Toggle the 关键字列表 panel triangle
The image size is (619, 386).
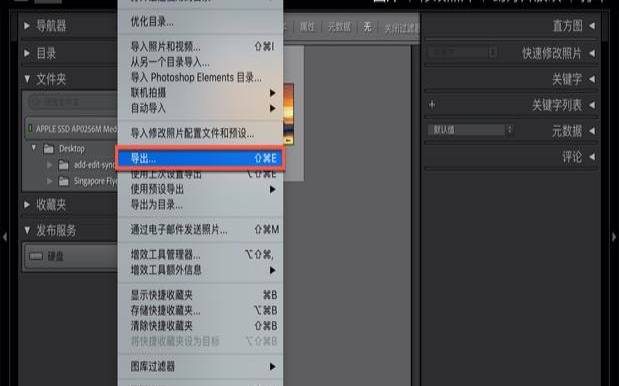(x=592, y=105)
